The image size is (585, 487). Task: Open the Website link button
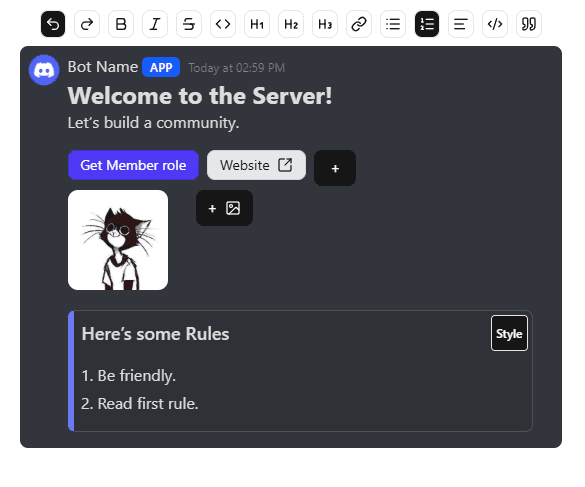coord(256,165)
